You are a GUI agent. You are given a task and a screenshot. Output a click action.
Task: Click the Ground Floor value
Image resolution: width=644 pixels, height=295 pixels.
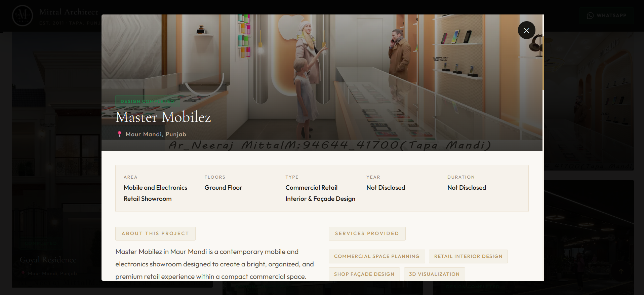(x=223, y=188)
